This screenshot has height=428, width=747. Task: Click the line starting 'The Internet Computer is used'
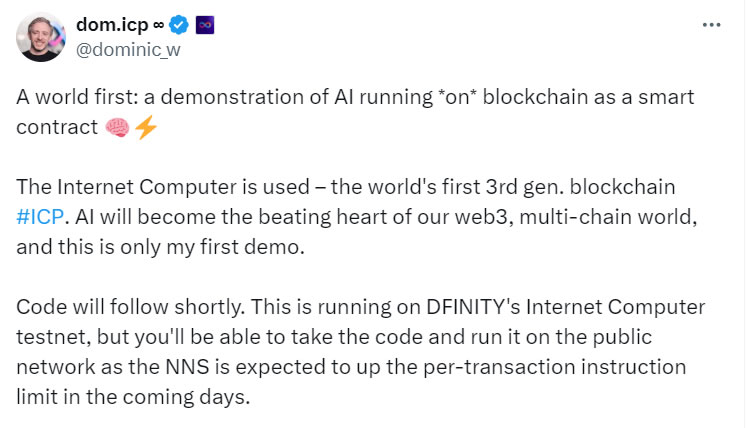(346, 187)
